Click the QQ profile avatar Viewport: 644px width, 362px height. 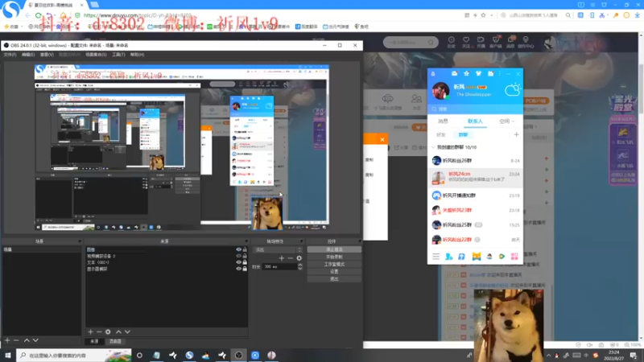[440, 91]
